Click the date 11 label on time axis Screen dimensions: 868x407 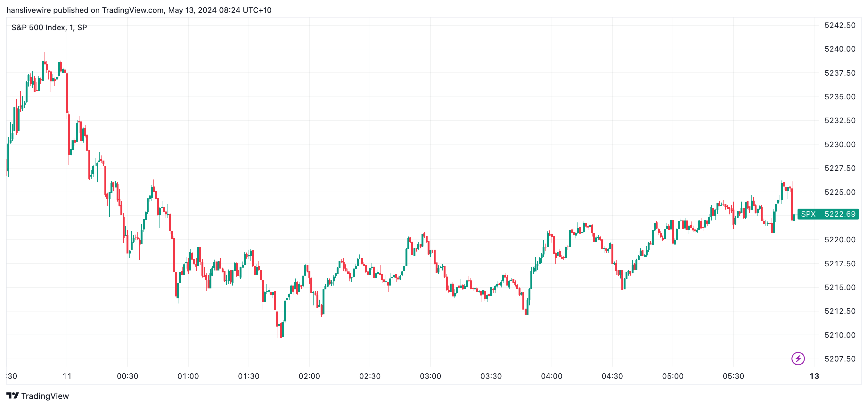pyautogui.click(x=67, y=376)
